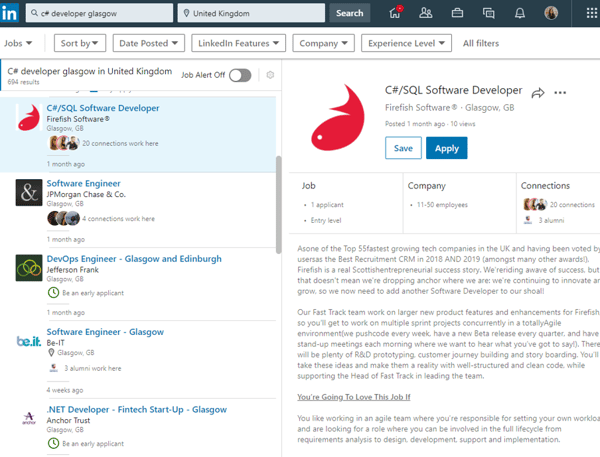Open C#/SQL Software Developer listing
600x457 pixels.
pyautogui.click(x=103, y=108)
